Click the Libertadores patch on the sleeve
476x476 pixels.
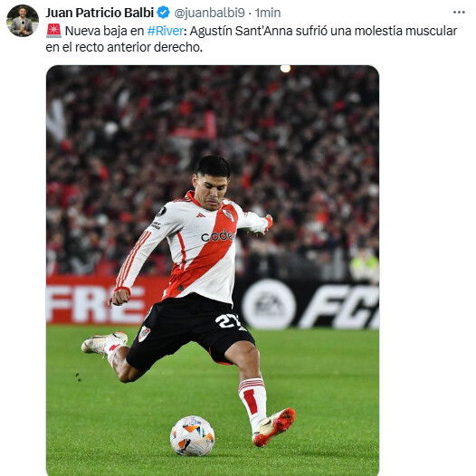pyautogui.click(x=161, y=211)
